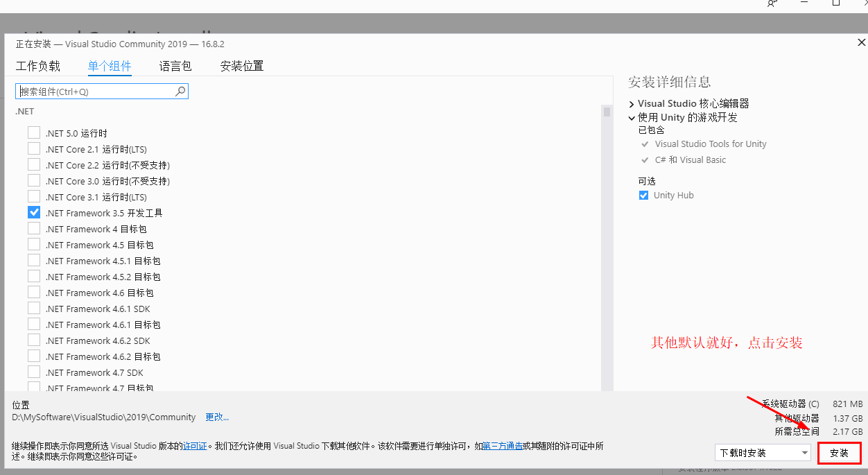Open the 语言包 tab
The image size is (868, 475).
(175, 67)
